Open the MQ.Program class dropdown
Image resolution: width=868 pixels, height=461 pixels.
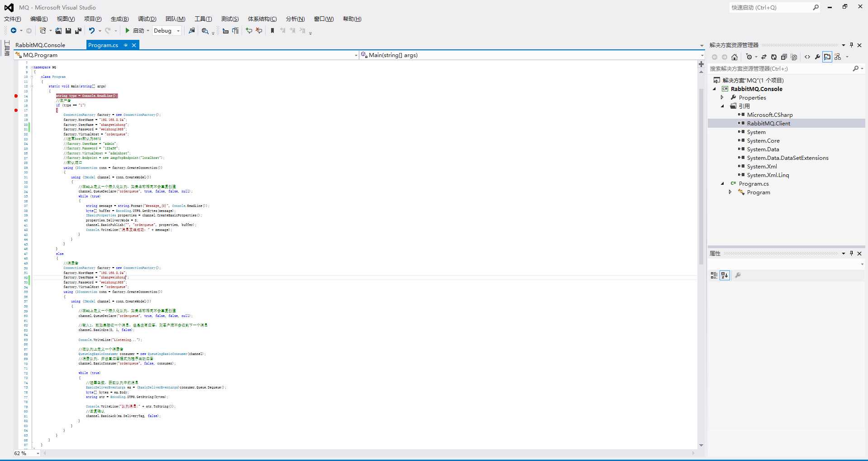[x=355, y=55]
